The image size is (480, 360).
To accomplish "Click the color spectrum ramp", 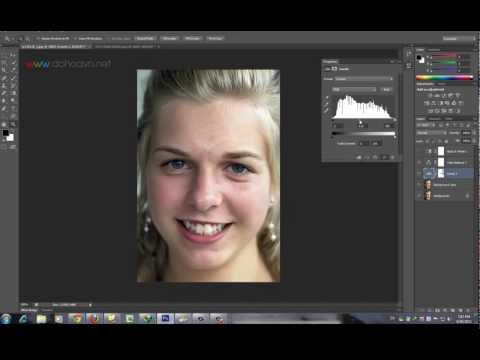I will (x=444, y=78).
